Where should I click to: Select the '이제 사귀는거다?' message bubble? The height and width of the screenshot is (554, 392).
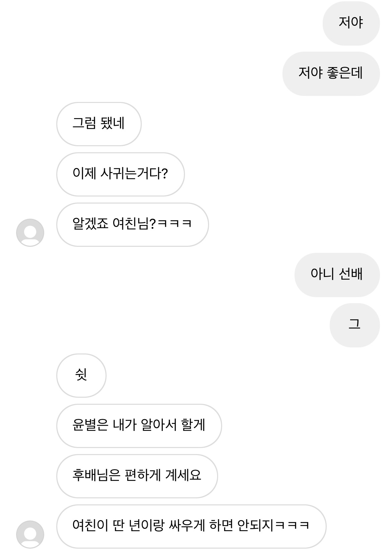120,174
